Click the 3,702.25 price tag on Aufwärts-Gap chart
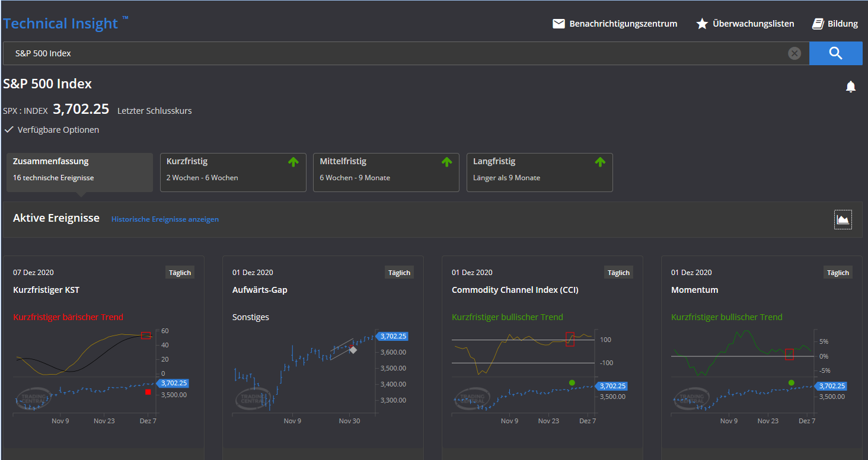This screenshot has height=460, width=868. coord(392,336)
